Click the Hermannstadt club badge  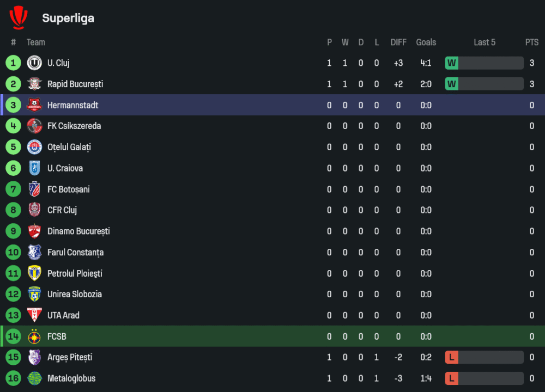coord(34,105)
